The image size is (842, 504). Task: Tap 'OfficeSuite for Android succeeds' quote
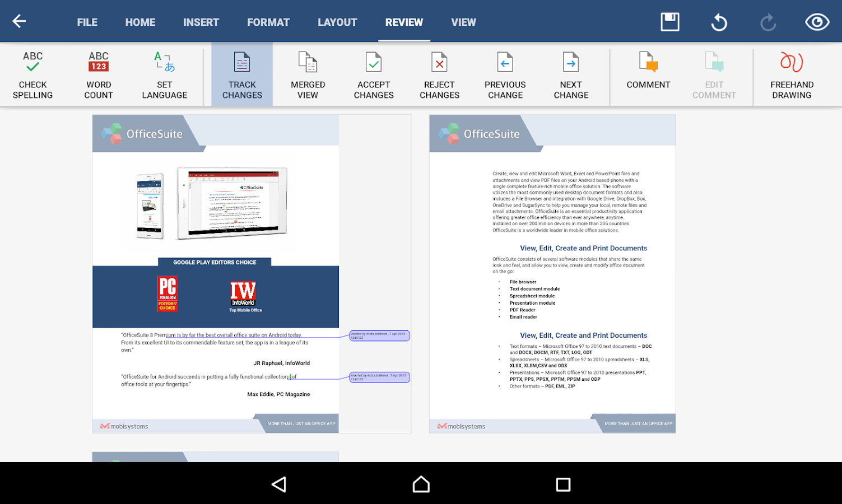[209, 380]
